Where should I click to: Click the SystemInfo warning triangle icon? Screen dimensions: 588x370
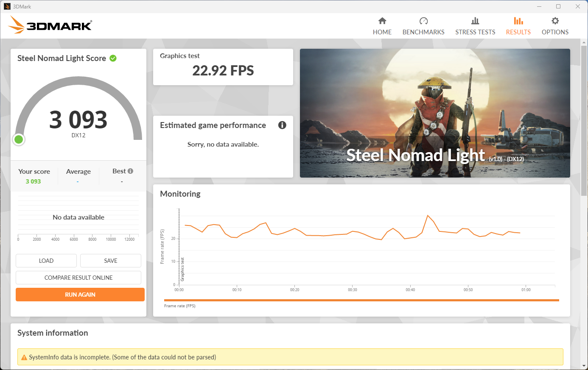[x=24, y=357]
